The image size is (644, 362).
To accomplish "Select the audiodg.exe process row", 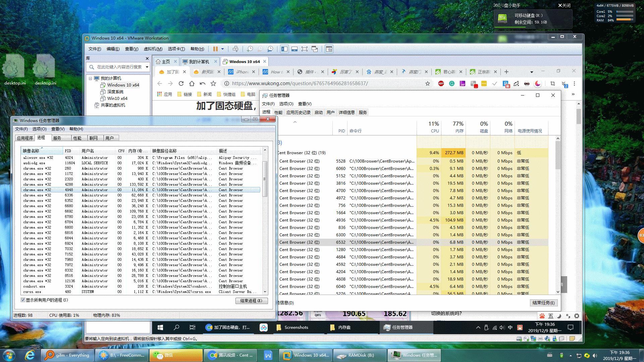I will point(141,163).
